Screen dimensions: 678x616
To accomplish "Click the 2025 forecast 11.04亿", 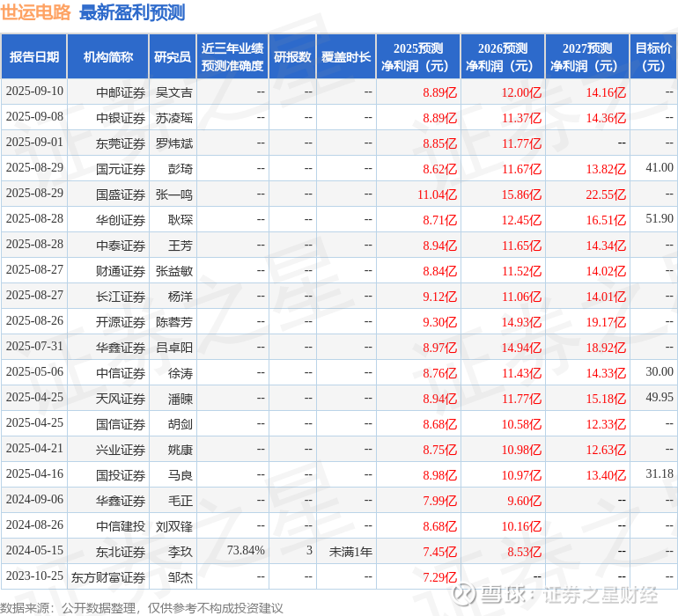I will click(437, 194).
